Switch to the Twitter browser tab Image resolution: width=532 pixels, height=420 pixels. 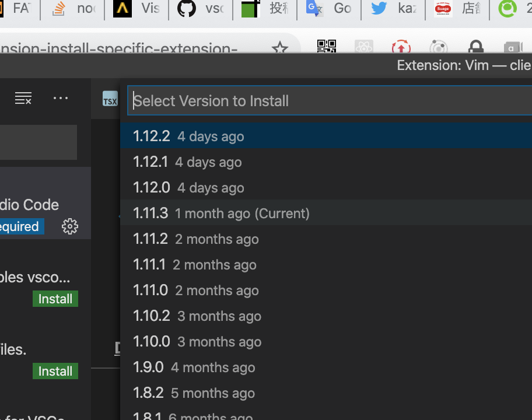tap(392, 9)
